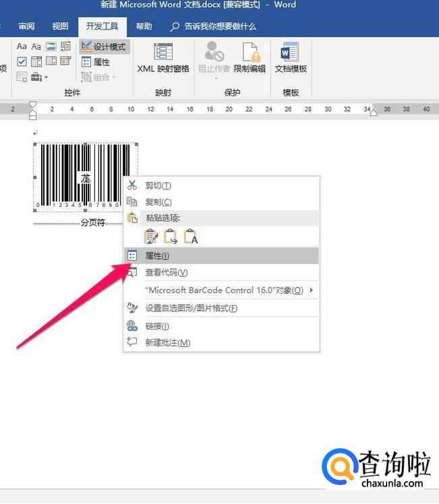
Task: Insert a Plain Text content control
Action: 36,46
